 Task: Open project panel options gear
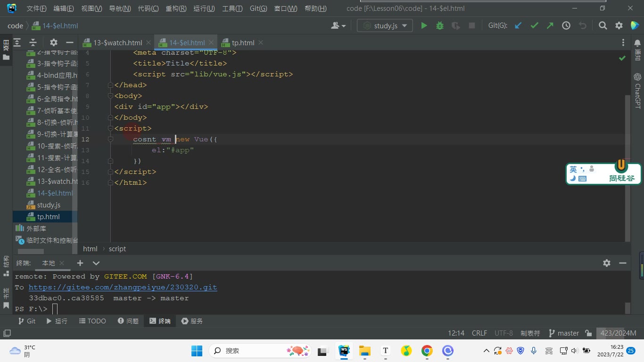[54, 42]
